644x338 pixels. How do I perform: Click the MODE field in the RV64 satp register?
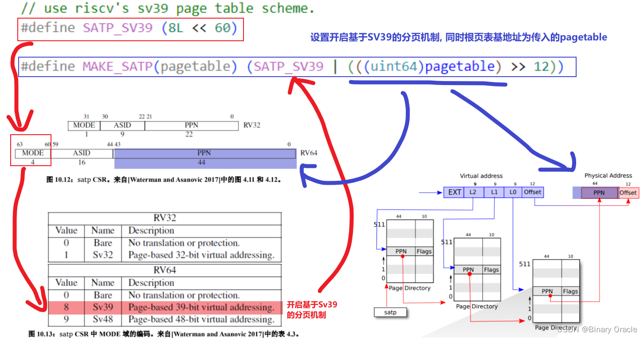click(x=33, y=153)
